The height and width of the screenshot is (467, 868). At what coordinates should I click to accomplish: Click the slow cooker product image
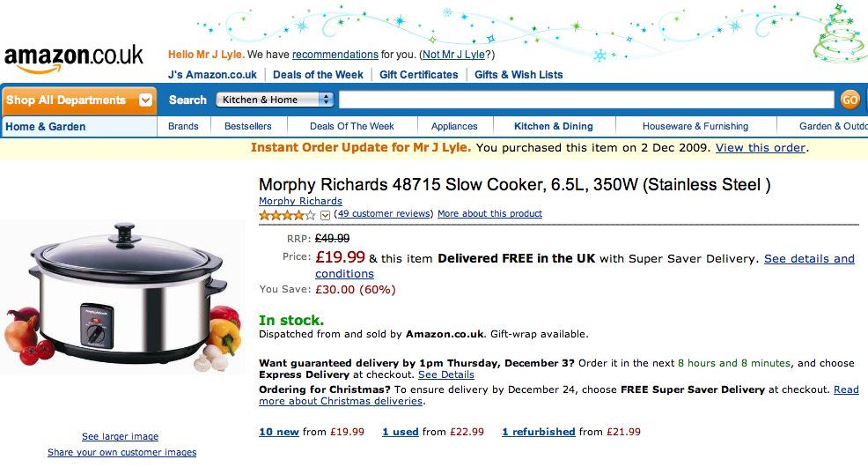click(x=123, y=296)
